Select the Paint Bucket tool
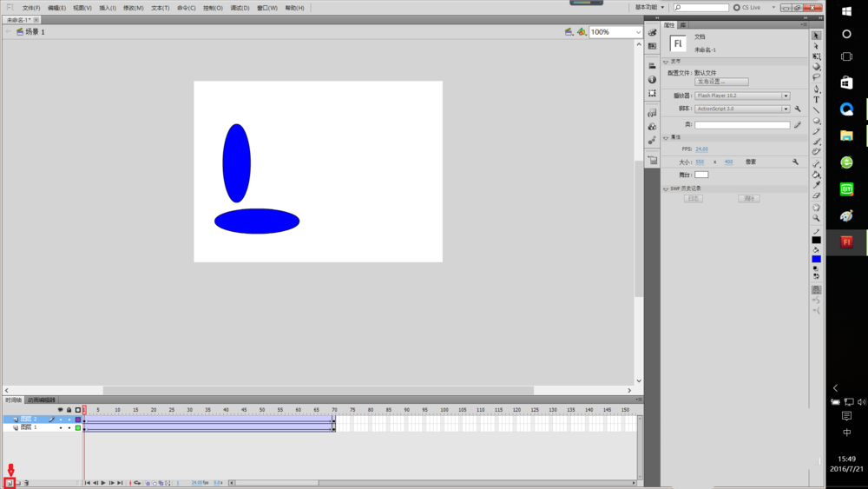The width and height of the screenshot is (868, 489). tap(816, 174)
